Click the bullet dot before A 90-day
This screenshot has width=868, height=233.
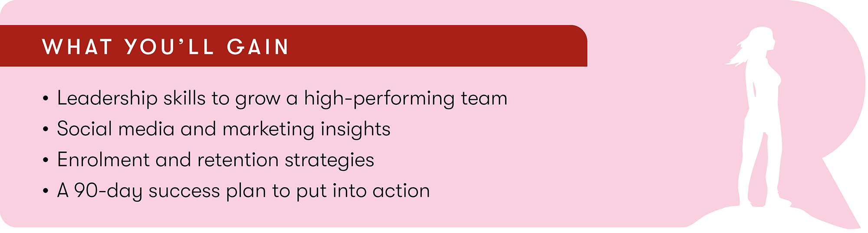coord(46,191)
